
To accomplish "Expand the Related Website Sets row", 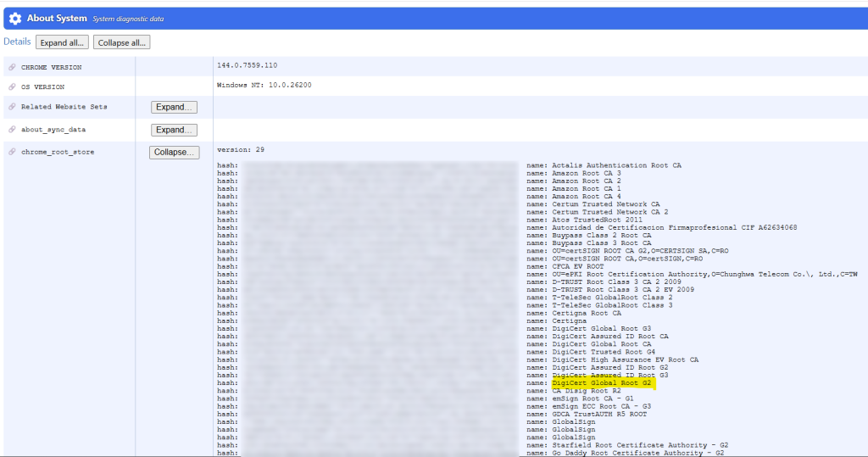I will pyautogui.click(x=174, y=108).
